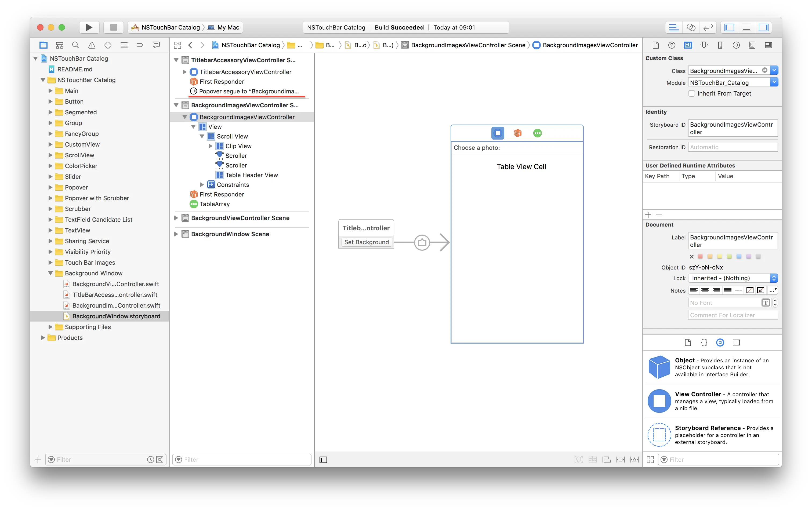Click the Stop button in the toolbar

tap(113, 27)
